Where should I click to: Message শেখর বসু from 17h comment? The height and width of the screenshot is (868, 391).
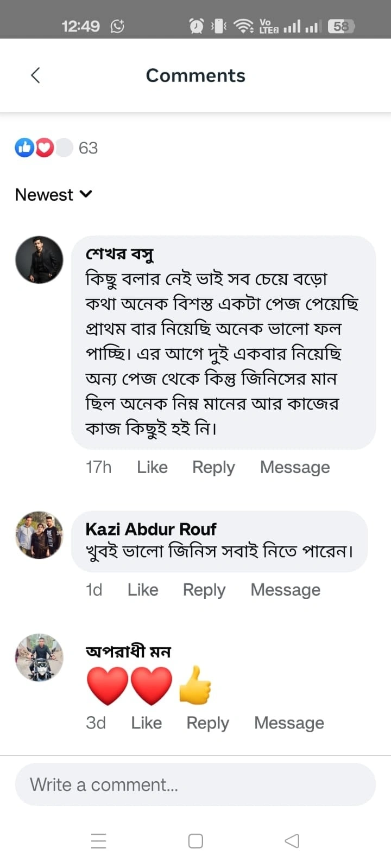[295, 467]
